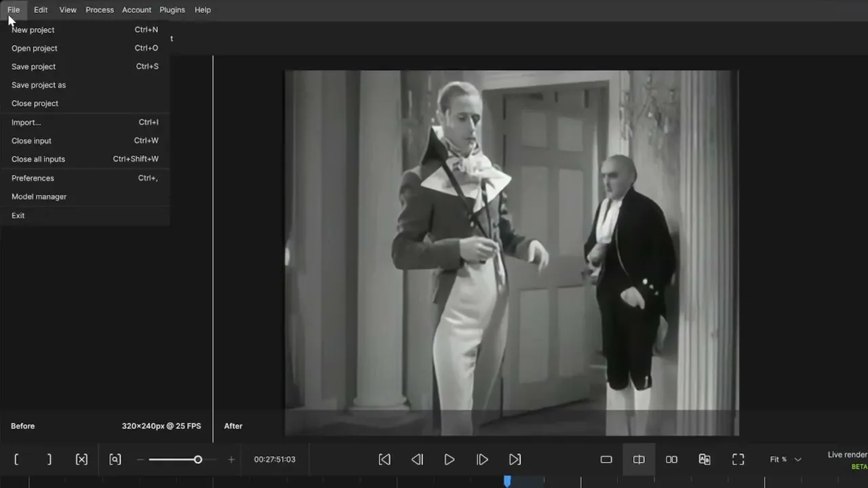Open the Account menu
This screenshot has width=868, height=488.
coord(136,10)
